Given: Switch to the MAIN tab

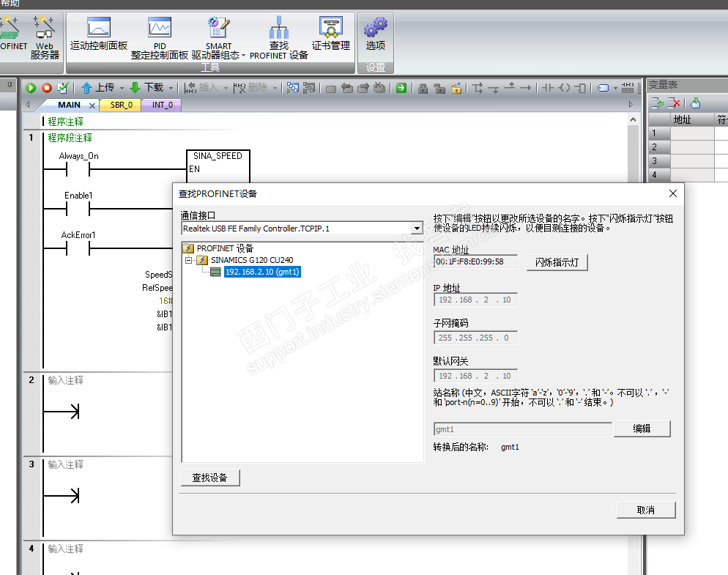Looking at the screenshot, I should point(69,105).
